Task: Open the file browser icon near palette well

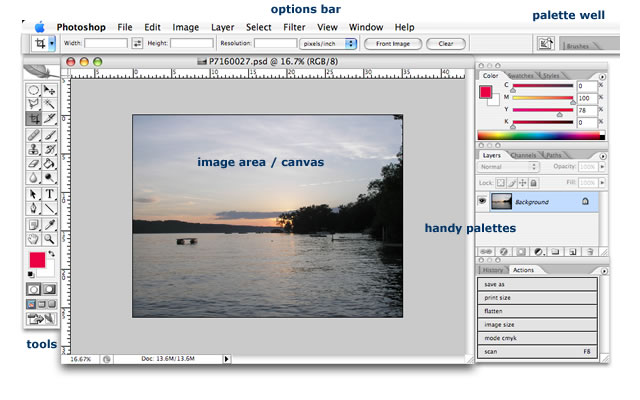Action: (545, 43)
